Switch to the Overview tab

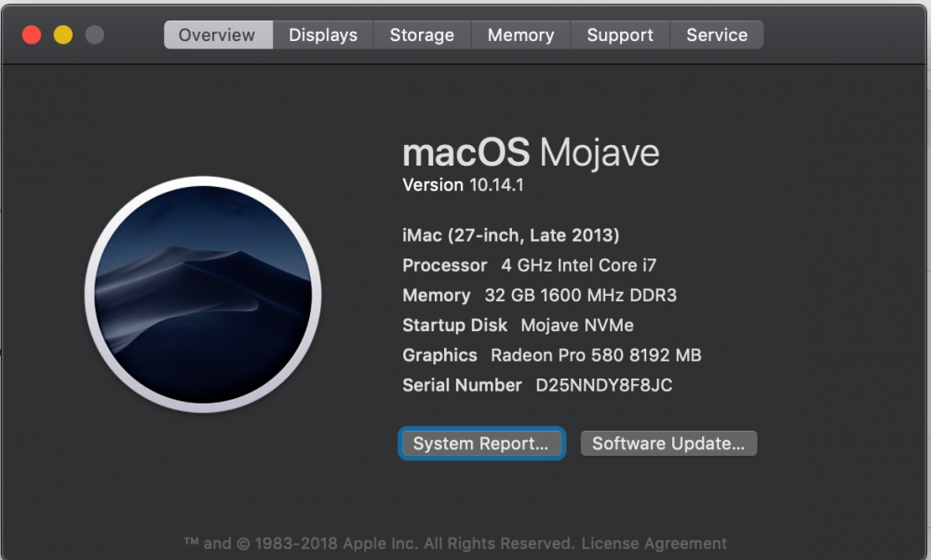218,35
